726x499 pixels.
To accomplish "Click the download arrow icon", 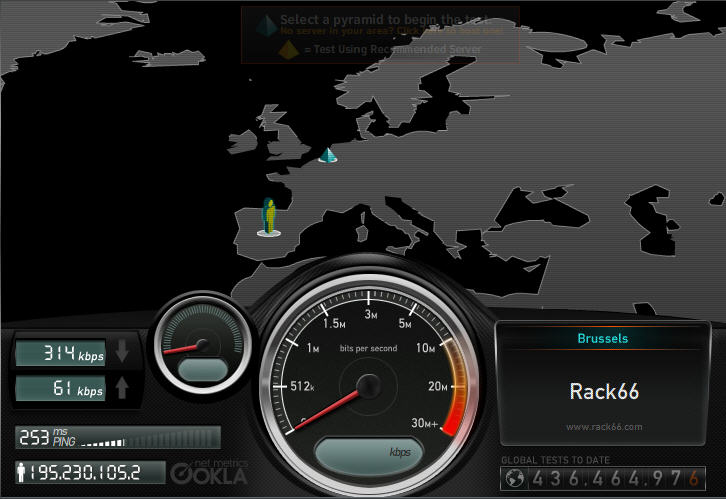I will click(x=122, y=352).
